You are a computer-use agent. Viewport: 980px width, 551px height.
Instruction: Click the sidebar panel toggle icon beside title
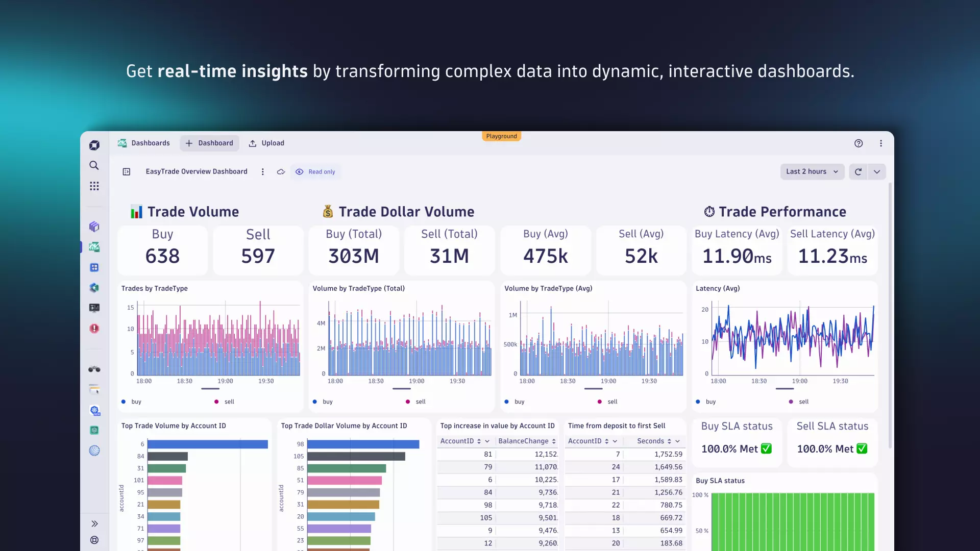point(127,172)
